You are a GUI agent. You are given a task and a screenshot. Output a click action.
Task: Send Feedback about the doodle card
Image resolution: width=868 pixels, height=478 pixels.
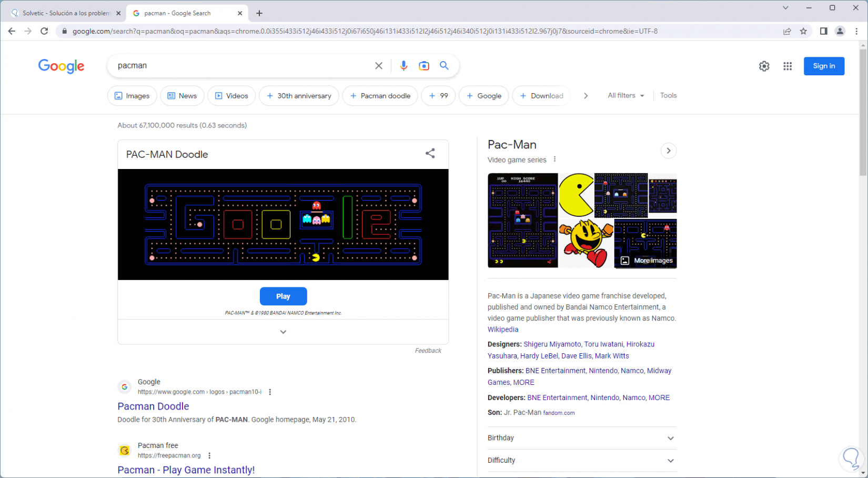pyautogui.click(x=428, y=351)
